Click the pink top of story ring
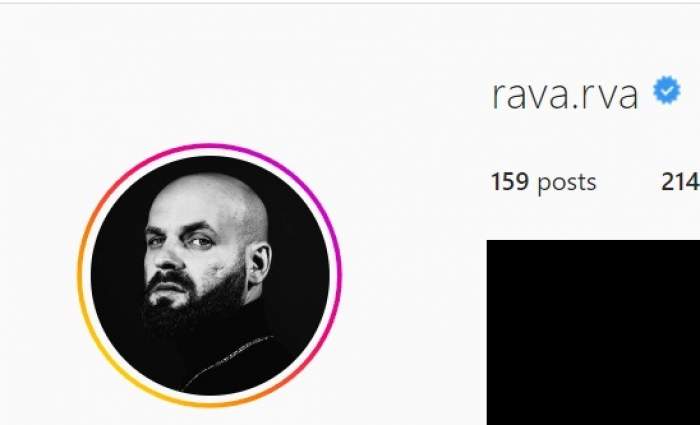 click(x=210, y=146)
